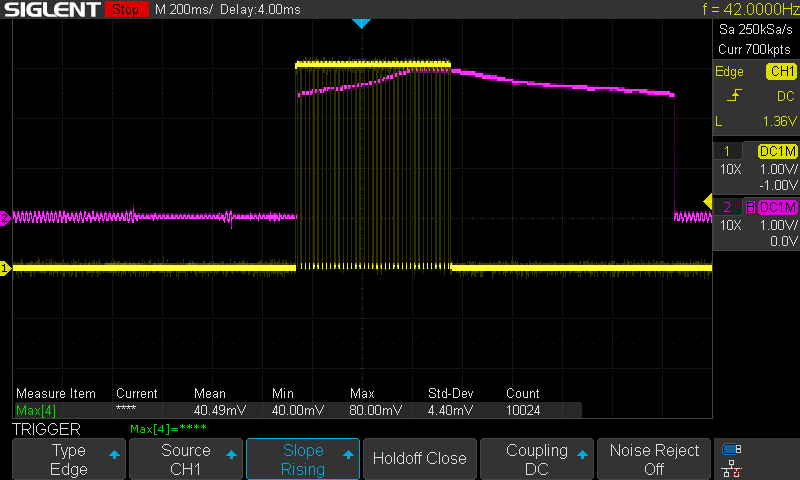The image size is (800, 480).
Task: Click the USB device status icon
Action: coord(732,449)
